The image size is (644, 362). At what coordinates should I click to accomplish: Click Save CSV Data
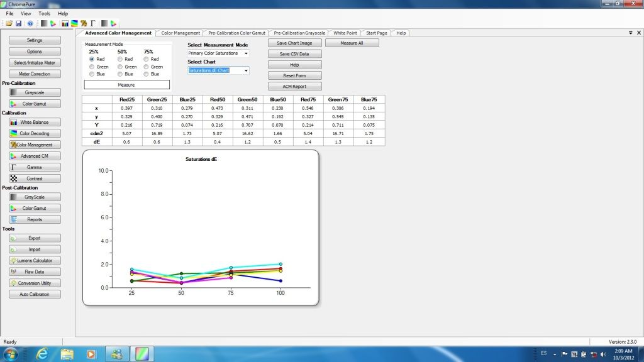[294, 54]
